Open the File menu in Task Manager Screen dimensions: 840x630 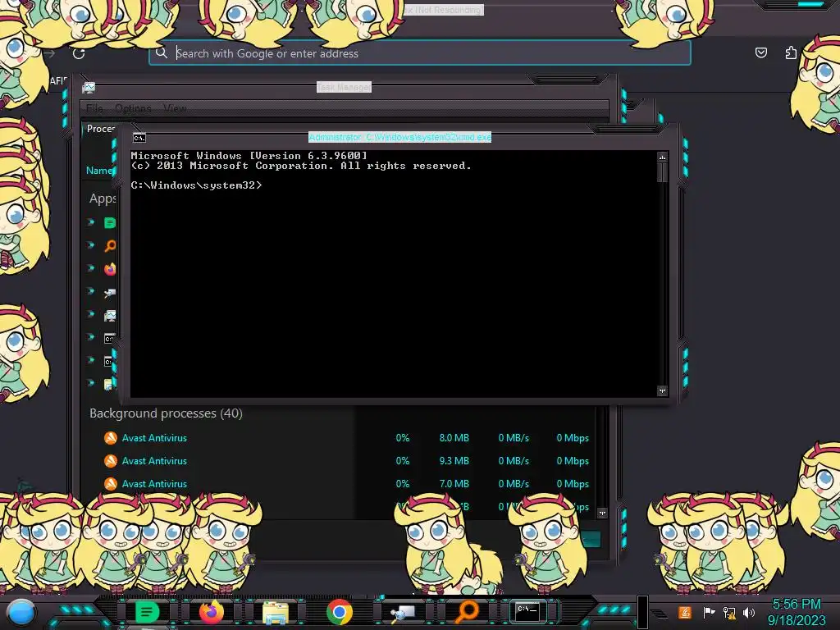[94, 108]
